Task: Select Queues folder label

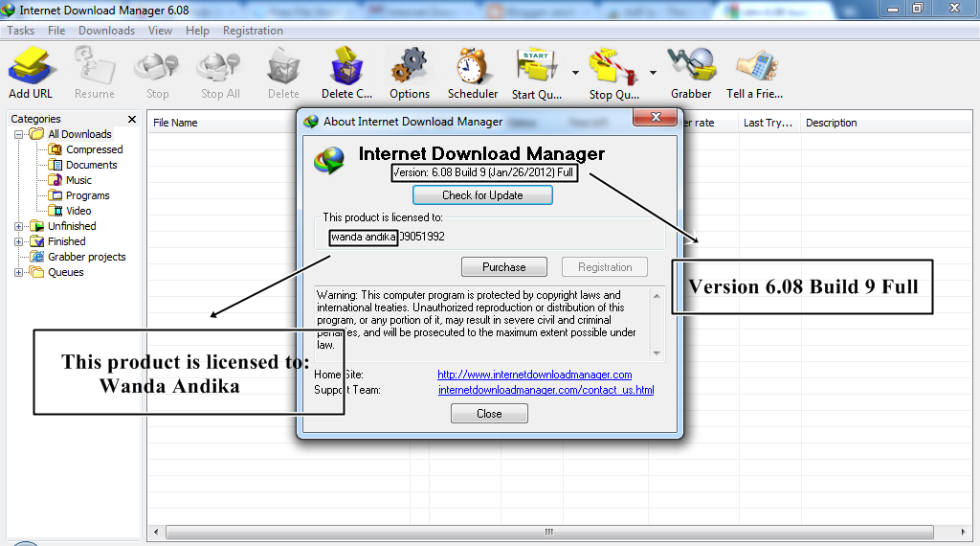Action: (66, 272)
